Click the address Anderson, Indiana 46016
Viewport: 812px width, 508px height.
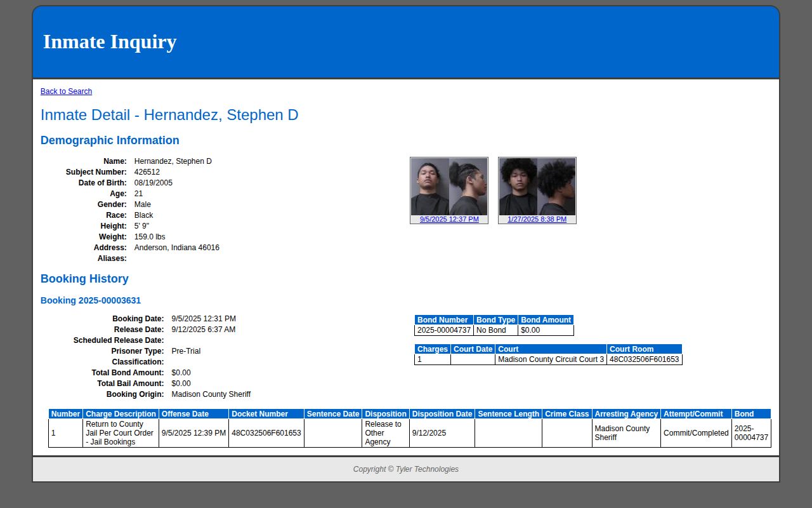pyautogui.click(x=177, y=248)
